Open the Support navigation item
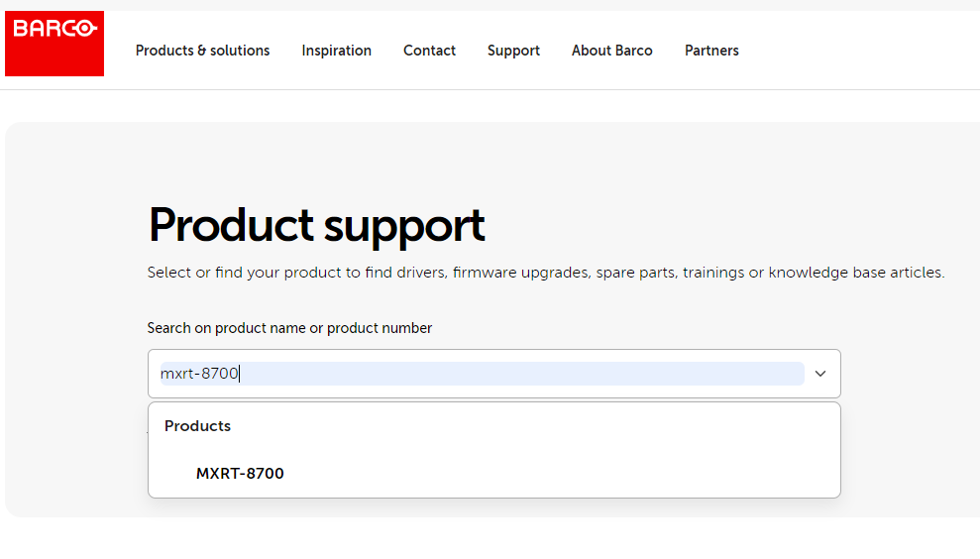980x559 pixels. [513, 51]
